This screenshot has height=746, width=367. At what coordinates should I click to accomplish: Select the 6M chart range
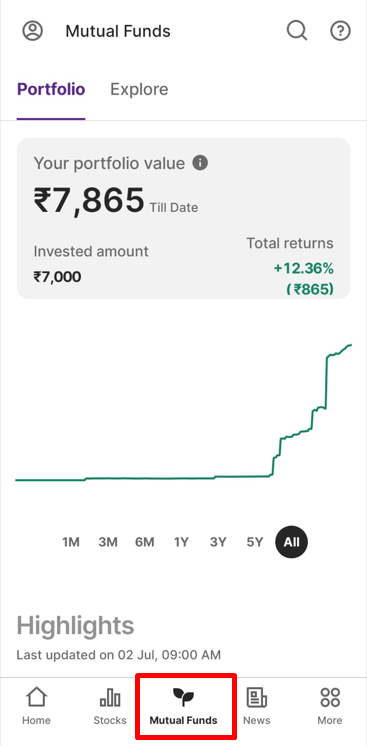click(144, 542)
